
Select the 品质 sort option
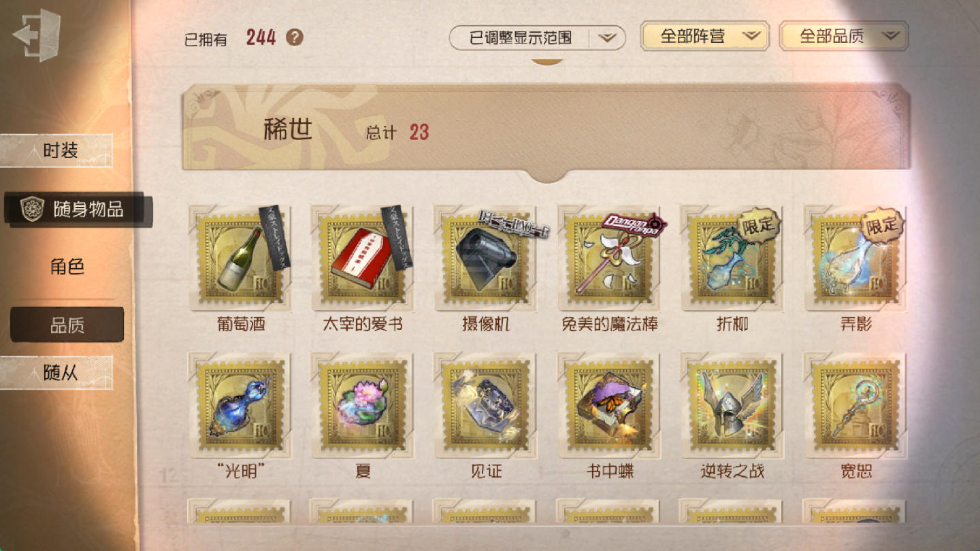pos(67,325)
